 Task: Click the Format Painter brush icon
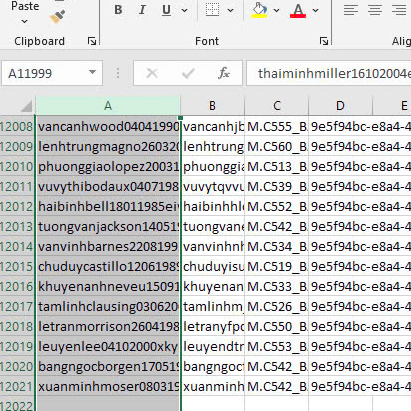(57, 17)
